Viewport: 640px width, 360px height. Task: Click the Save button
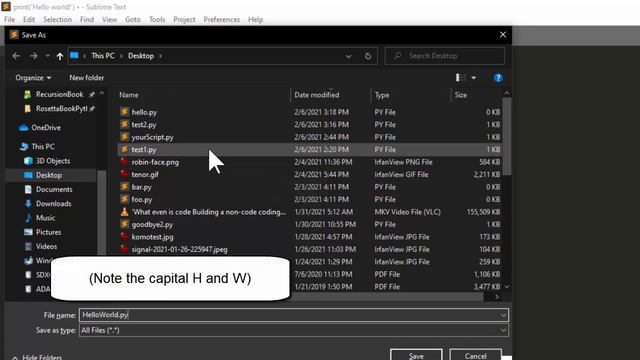416,355
